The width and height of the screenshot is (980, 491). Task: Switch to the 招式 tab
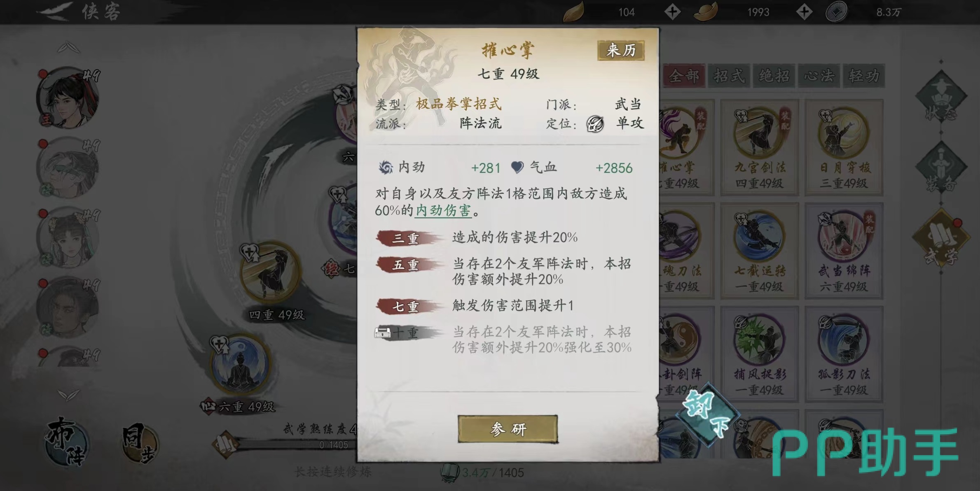click(x=729, y=76)
